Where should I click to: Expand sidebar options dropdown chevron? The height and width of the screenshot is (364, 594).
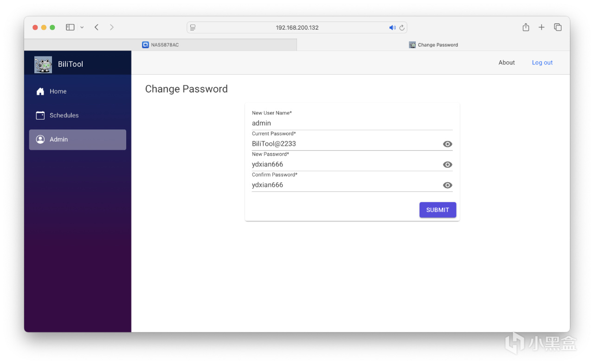pos(82,27)
